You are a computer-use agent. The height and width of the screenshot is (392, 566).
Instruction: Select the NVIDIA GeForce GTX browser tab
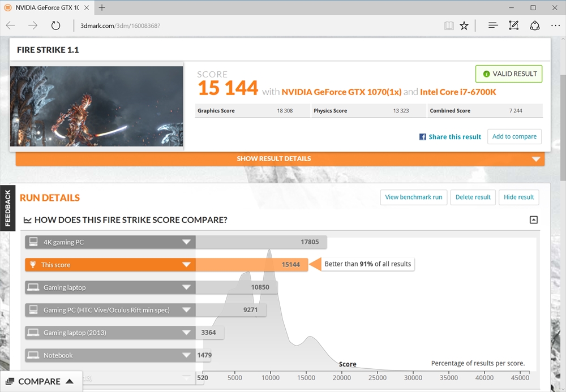pyautogui.click(x=46, y=7)
